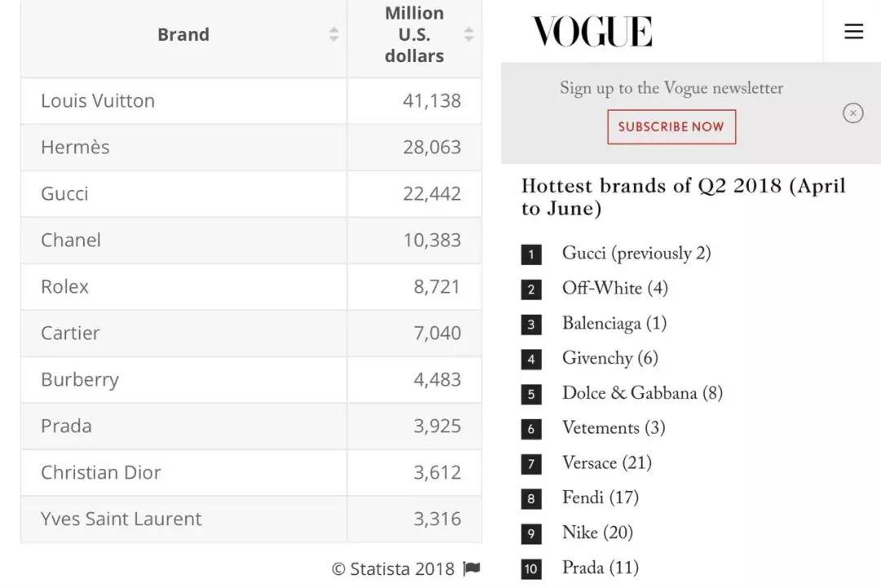Open Givenchy in hottest brands list

[x=609, y=358]
